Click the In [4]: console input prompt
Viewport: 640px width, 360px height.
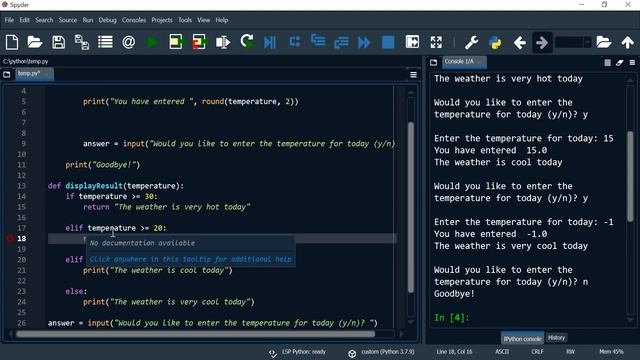tap(451, 318)
